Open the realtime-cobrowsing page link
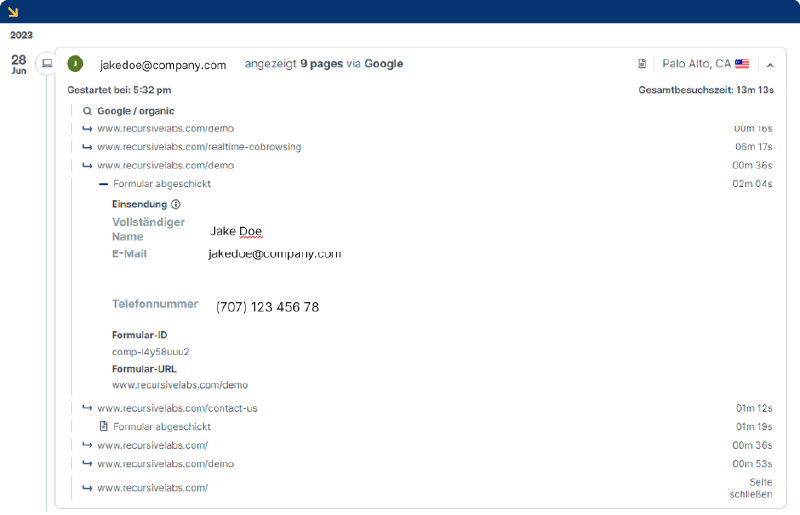The height and width of the screenshot is (515, 800). [199, 147]
